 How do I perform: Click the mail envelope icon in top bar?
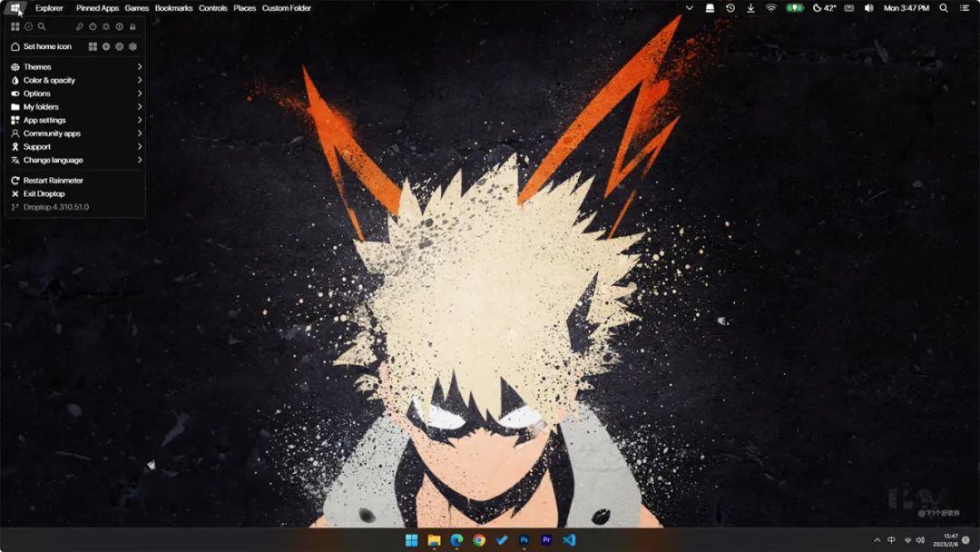(848, 8)
